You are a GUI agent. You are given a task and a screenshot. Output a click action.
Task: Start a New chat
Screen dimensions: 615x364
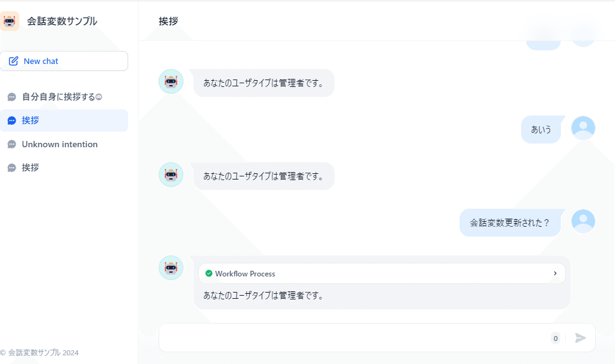pos(64,61)
